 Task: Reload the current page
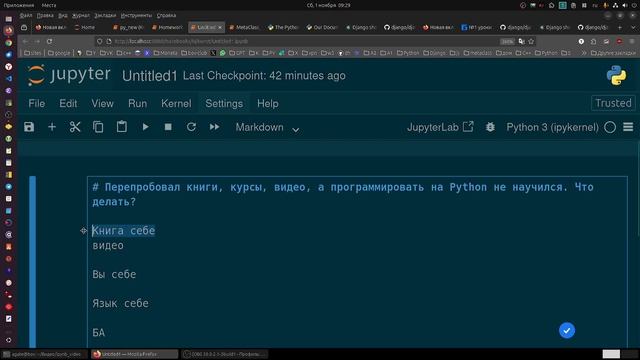tap(49, 41)
